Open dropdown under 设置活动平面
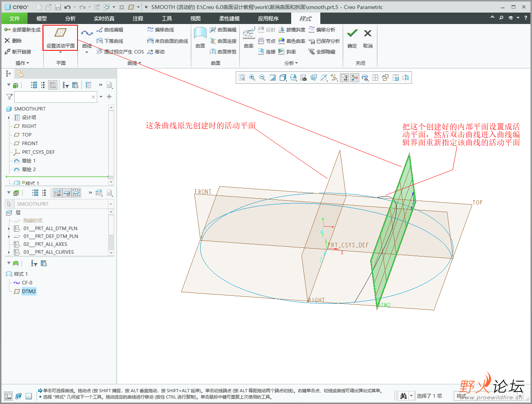 pos(60,52)
